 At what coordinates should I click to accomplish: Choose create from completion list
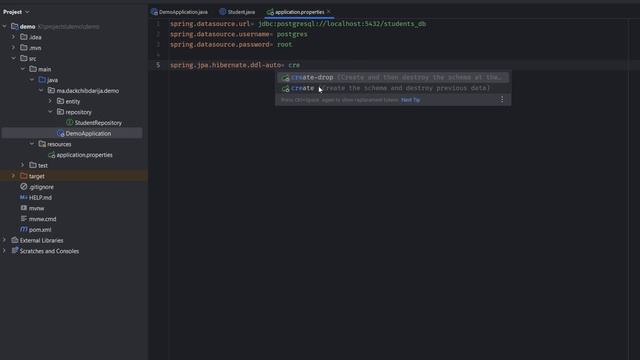coord(393,88)
